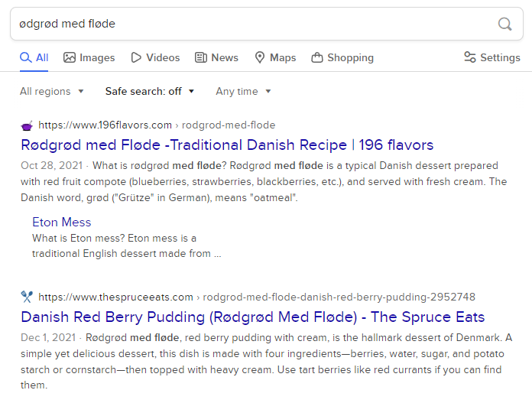Image resolution: width=532 pixels, height=403 pixels.
Task: Click the Settings label
Action: [x=500, y=57]
